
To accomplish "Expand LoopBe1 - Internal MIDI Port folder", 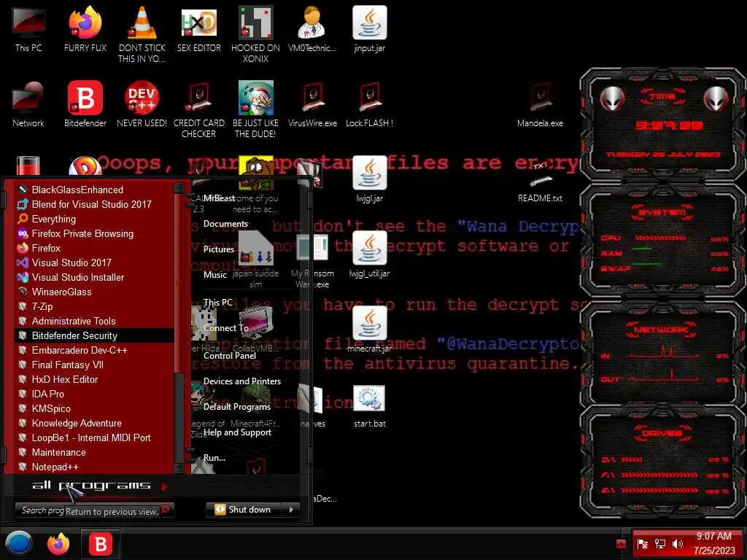I will pos(94,437).
